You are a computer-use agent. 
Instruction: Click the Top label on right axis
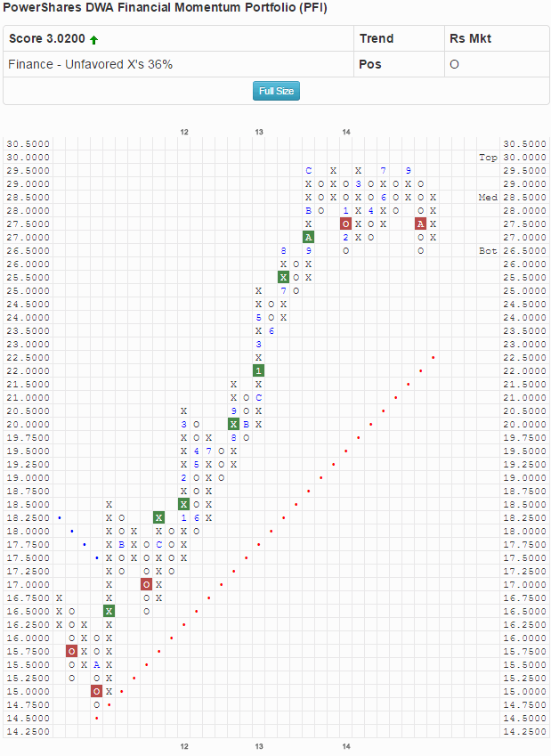click(488, 157)
